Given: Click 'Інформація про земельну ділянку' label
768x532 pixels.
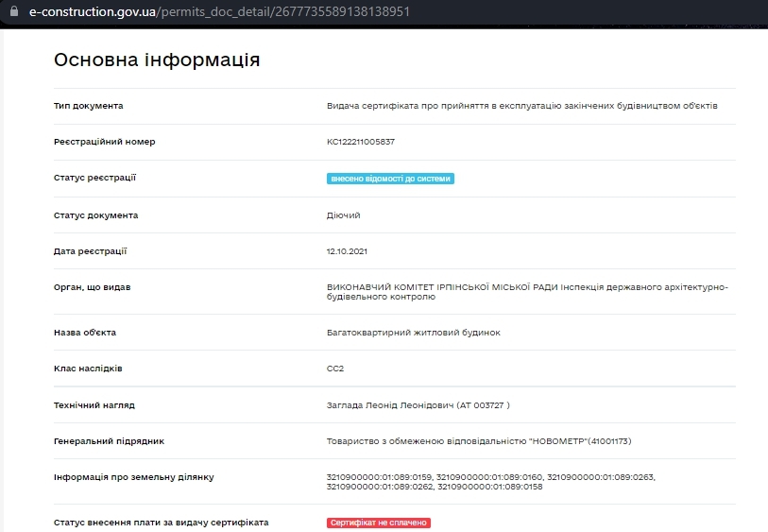Looking at the screenshot, I should (x=134, y=477).
